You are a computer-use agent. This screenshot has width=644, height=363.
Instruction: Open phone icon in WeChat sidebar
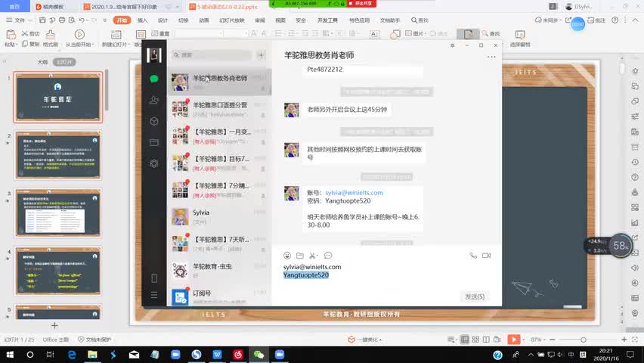click(x=154, y=278)
